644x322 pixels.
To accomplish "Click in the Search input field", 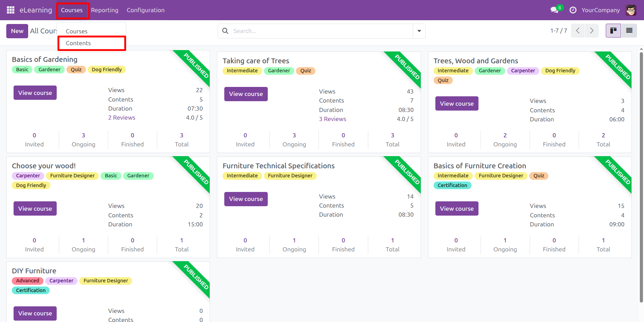I will [320, 31].
